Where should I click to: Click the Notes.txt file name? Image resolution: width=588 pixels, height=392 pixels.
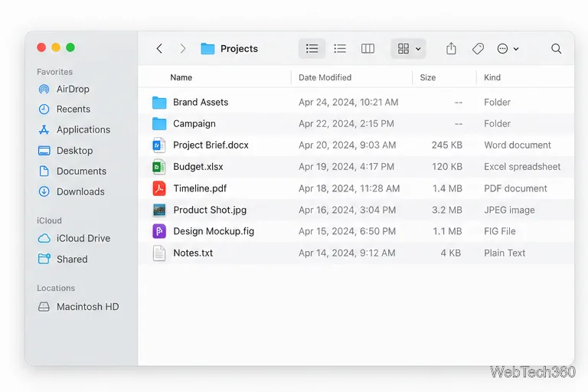point(193,253)
